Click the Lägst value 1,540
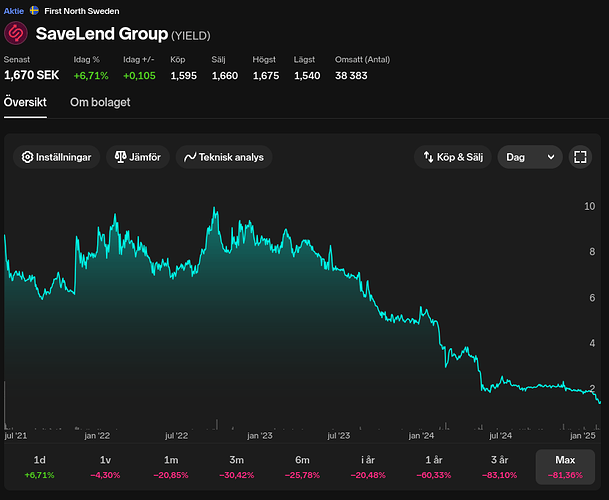This screenshot has width=609, height=500. point(307,75)
